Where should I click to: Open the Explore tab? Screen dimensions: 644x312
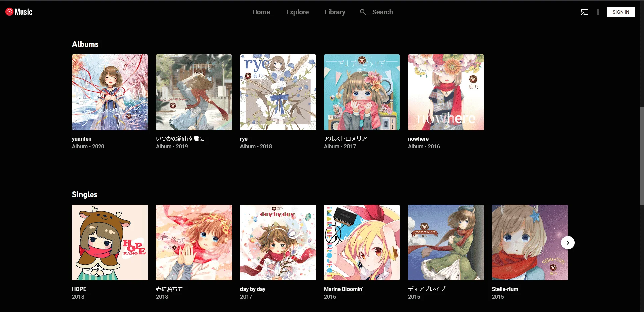click(298, 12)
